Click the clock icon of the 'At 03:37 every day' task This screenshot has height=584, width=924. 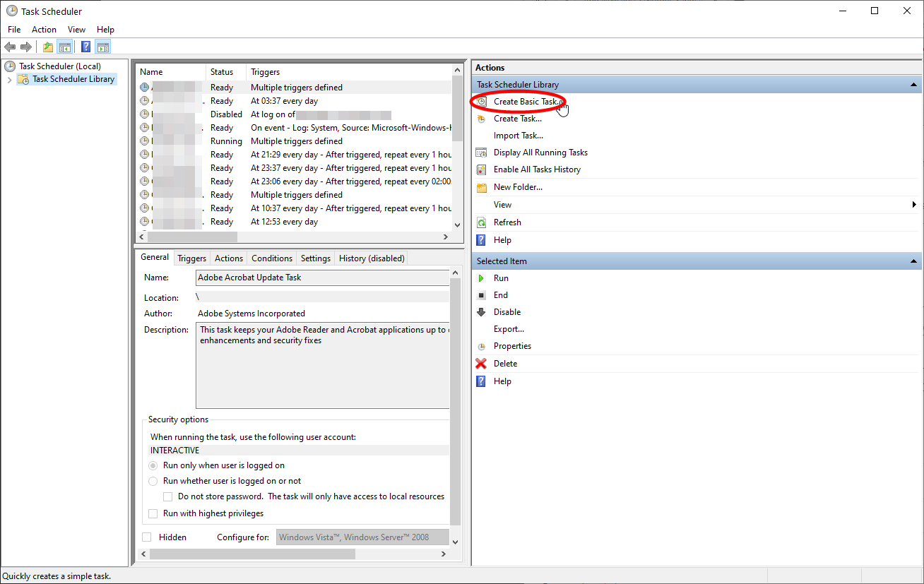(145, 101)
